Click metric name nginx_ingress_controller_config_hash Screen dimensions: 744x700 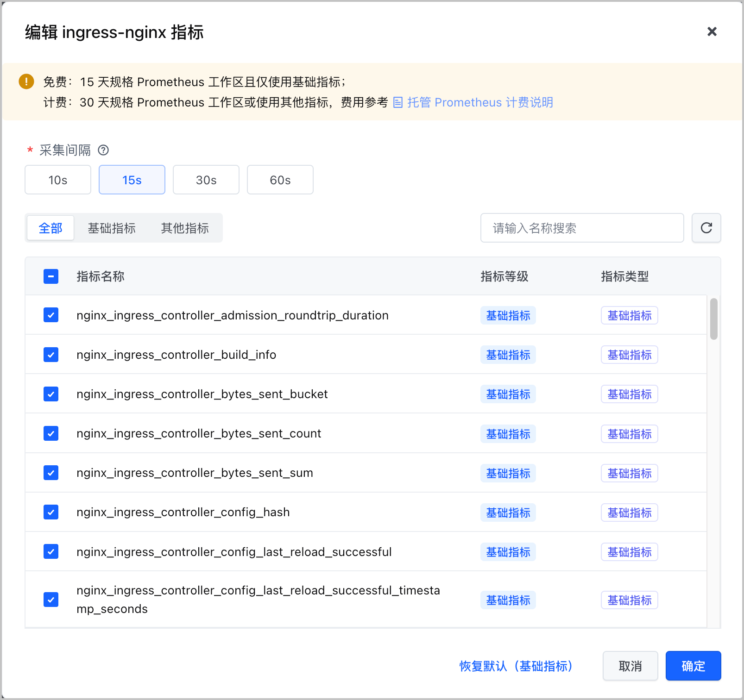pyautogui.click(x=183, y=512)
